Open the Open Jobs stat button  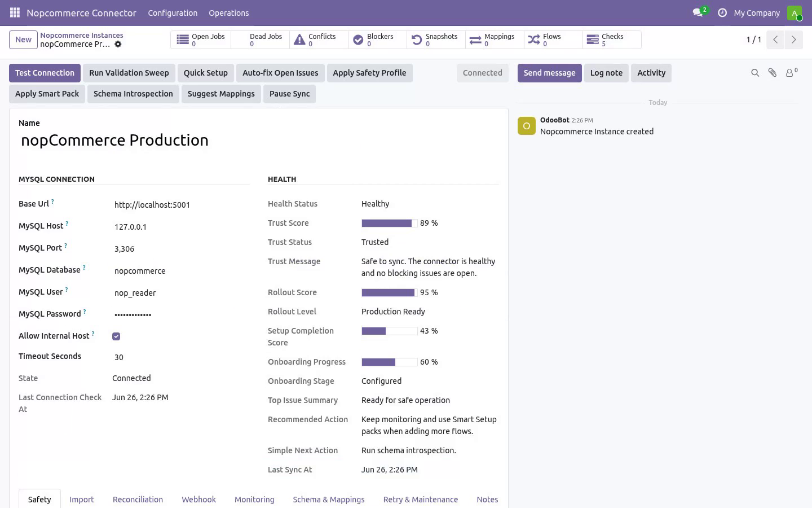201,40
